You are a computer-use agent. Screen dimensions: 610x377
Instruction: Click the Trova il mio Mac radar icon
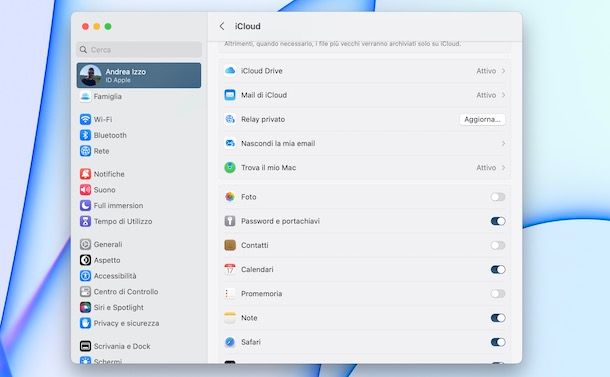point(230,167)
